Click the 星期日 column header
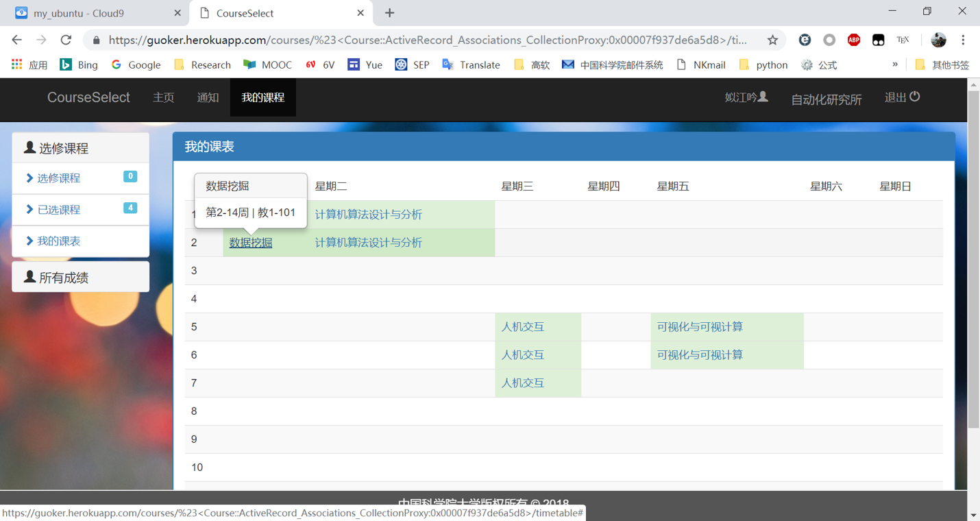This screenshot has width=980, height=521. tap(896, 186)
